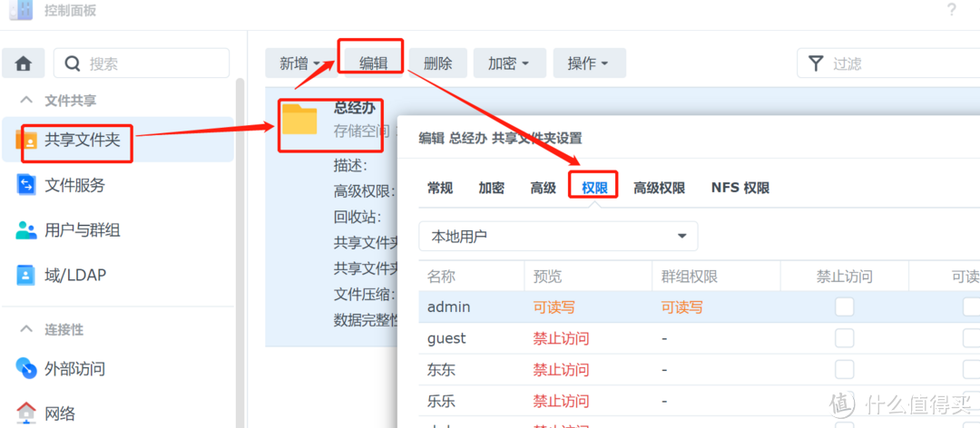
Task: Check the 禁止访问 box for admin
Action: pos(845,307)
